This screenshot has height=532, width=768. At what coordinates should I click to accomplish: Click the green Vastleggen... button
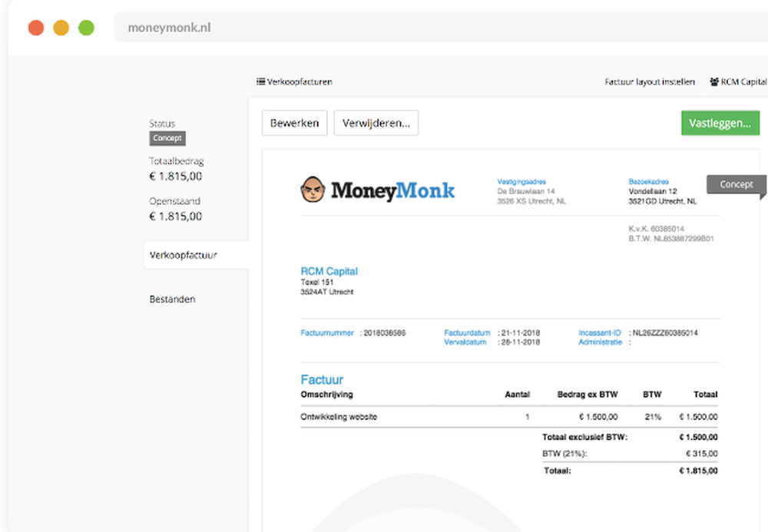coord(720,123)
